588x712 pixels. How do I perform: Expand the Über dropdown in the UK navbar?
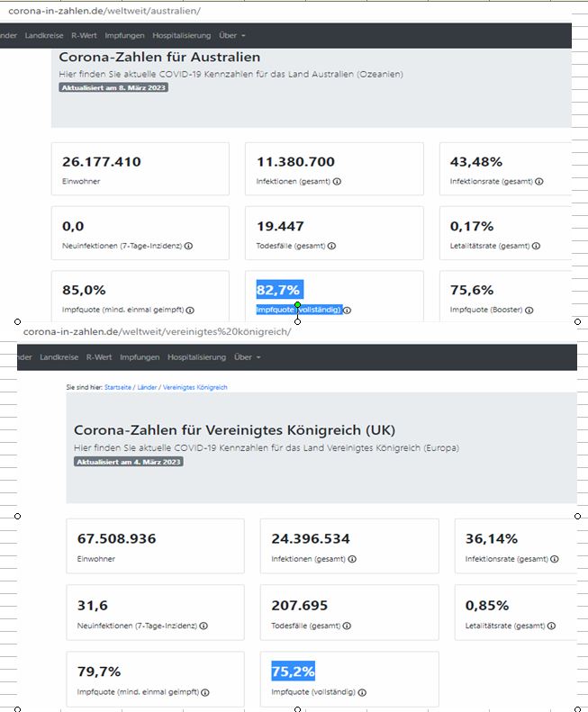click(x=248, y=357)
